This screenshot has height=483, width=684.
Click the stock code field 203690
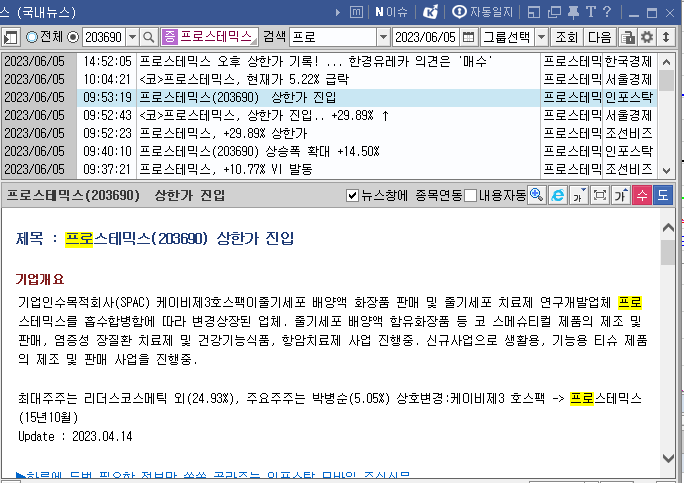(104, 37)
